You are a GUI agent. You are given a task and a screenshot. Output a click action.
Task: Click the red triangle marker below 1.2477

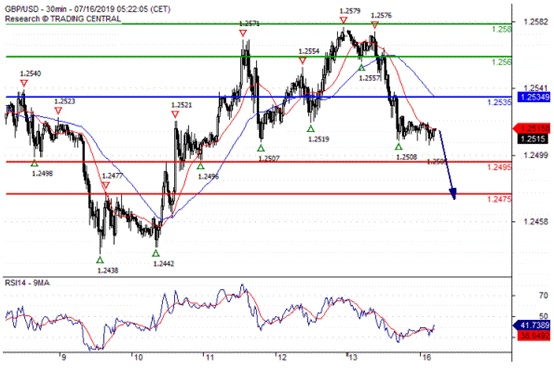105,186
